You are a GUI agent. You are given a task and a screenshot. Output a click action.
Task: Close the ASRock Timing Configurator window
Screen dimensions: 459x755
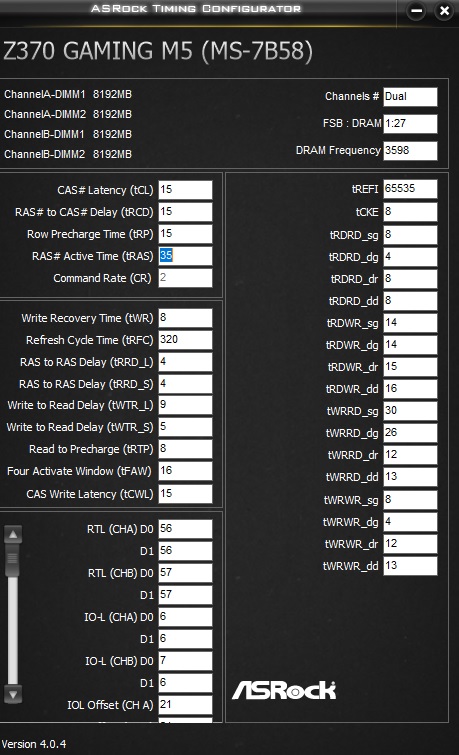pos(444,10)
